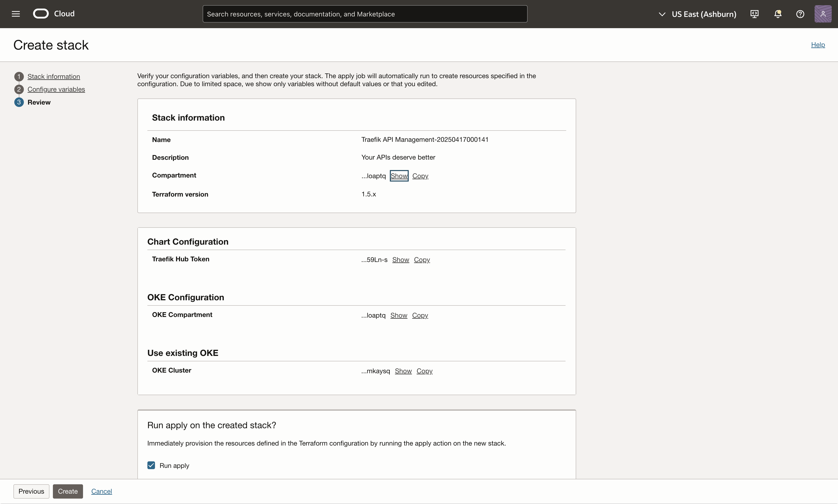Focus the search resources input field
This screenshot has width=838, height=504.
(365, 14)
